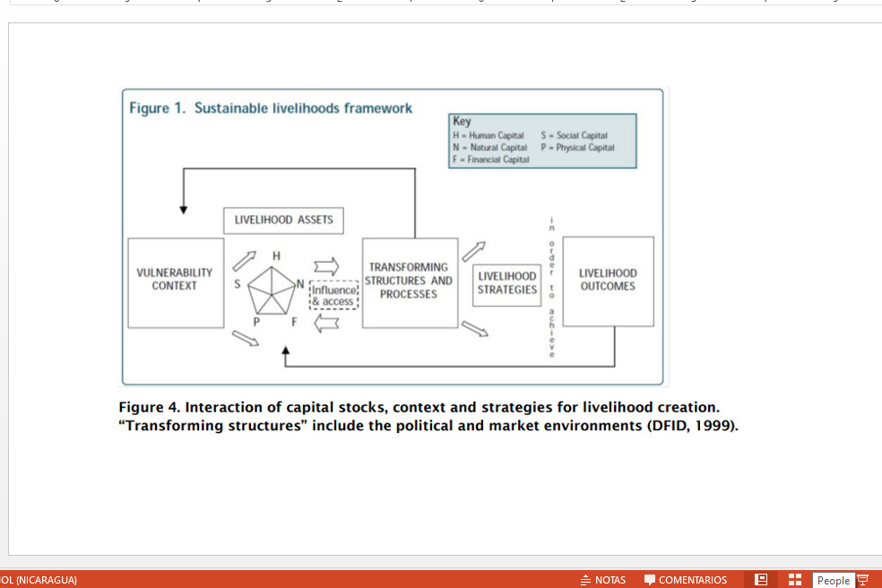882x588 pixels.
Task: Click the LIVELIHOOD OUTCOMES box
Action: coord(608,281)
